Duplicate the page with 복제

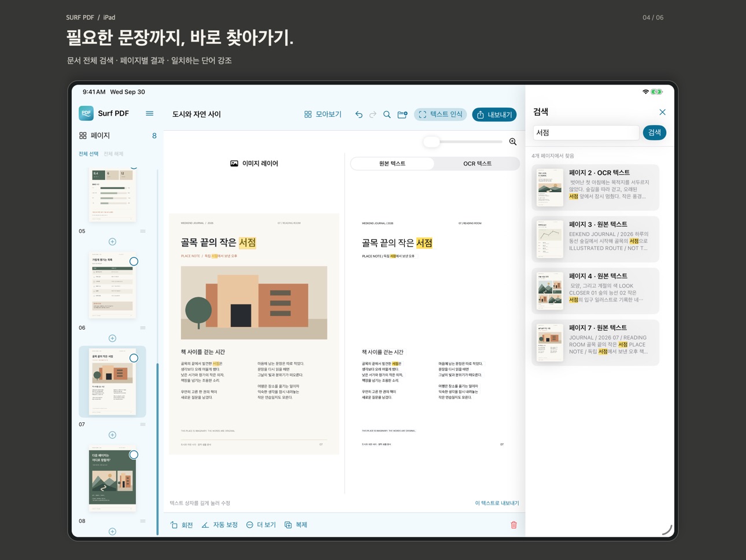point(296,525)
